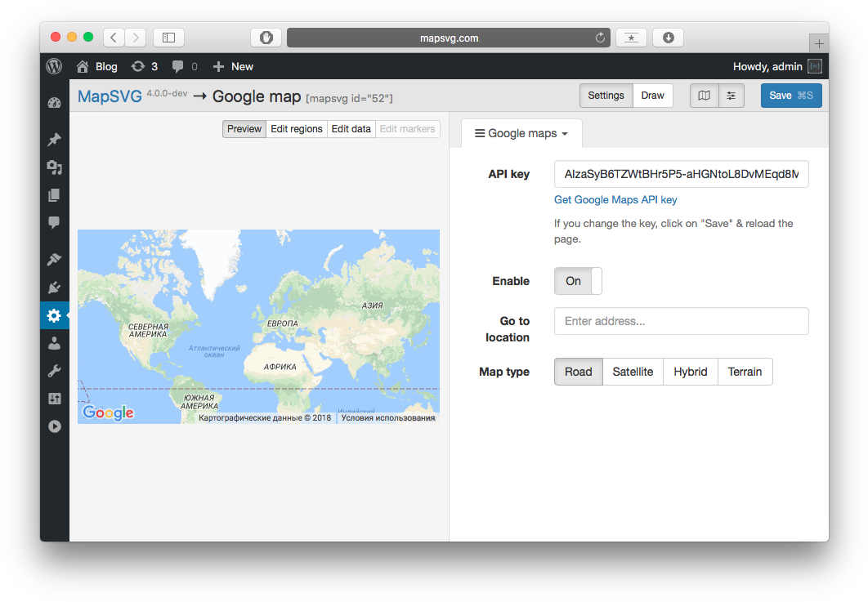Select the Edit regions tab
Image resolution: width=868 pixels, height=602 pixels.
tap(296, 129)
